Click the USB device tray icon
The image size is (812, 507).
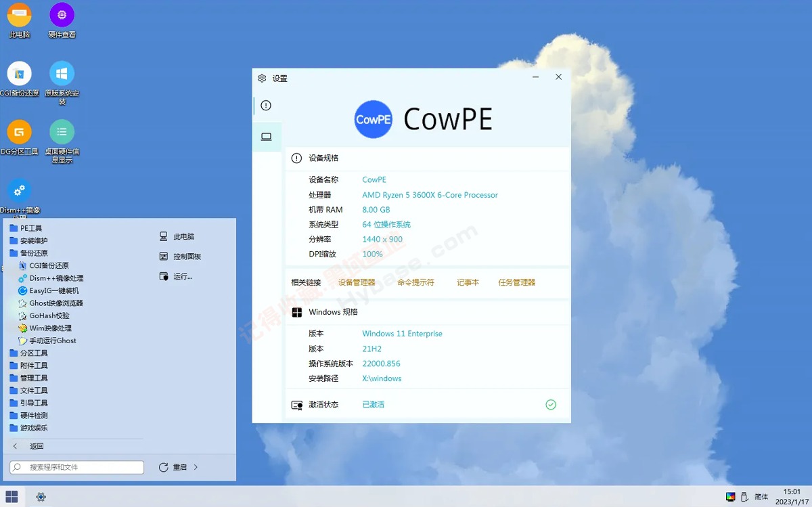[744, 497]
